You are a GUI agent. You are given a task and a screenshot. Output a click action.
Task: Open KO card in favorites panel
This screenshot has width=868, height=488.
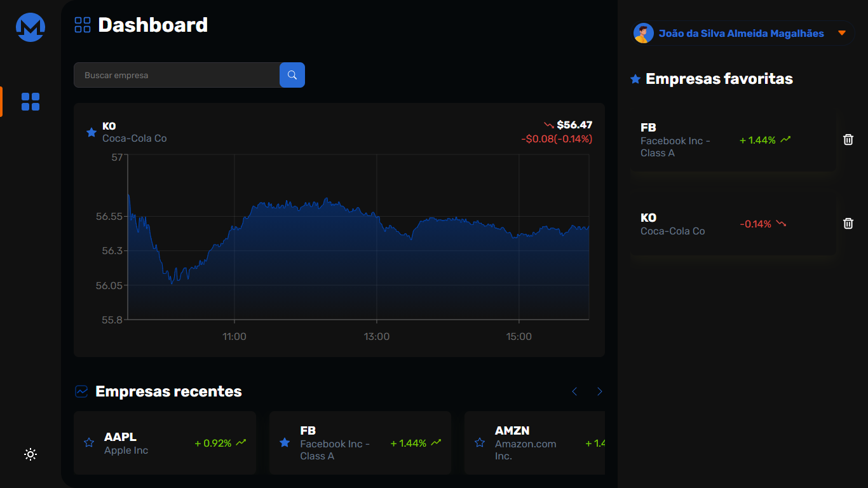coord(733,224)
